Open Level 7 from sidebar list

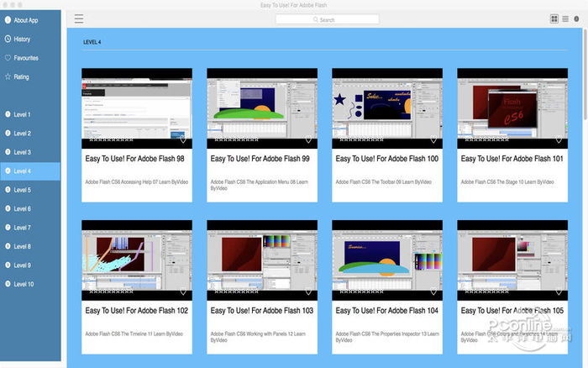click(22, 228)
